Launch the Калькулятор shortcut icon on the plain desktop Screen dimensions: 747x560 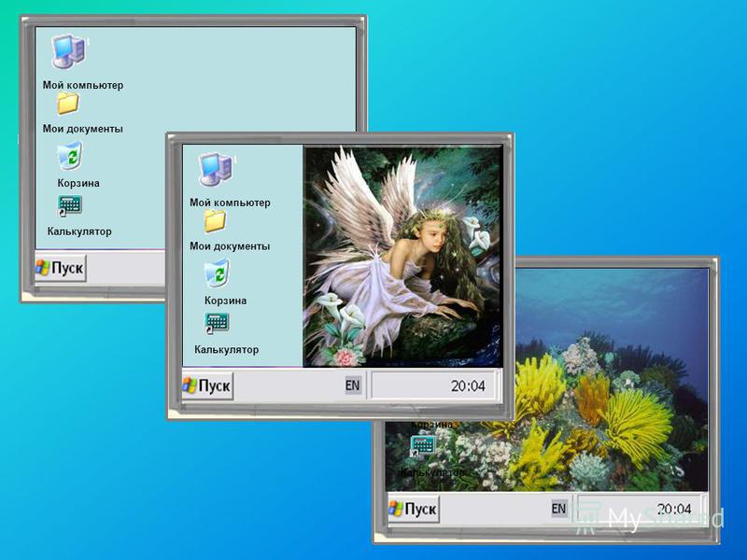pyautogui.click(x=69, y=205)
